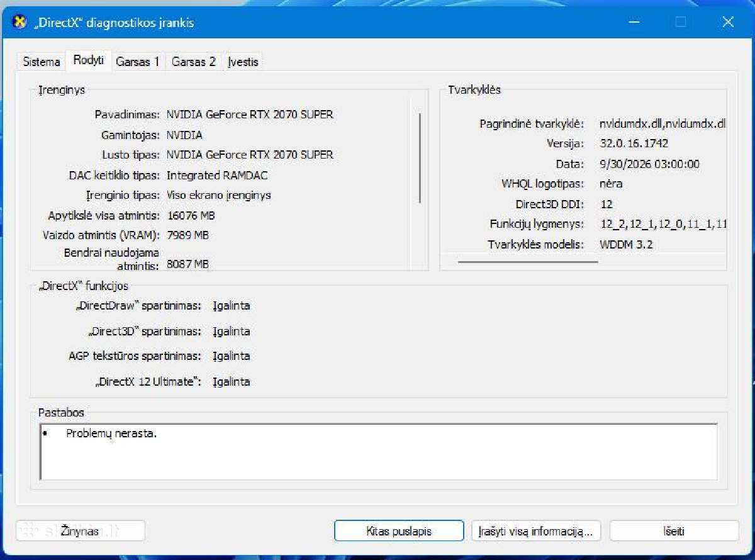Image resolution: width=755 pixels, height=560 pixels.
Task: Click the Integrated RAMDAC value
Action: pos(217,175)
